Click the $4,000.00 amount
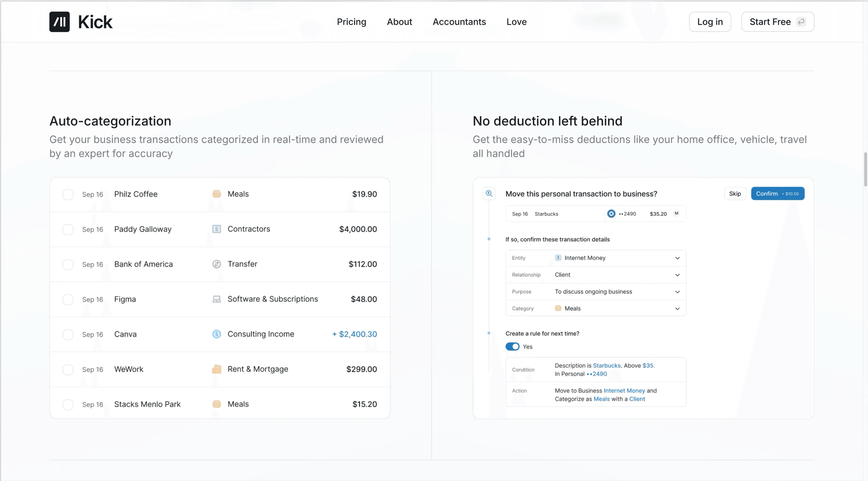 tap(358, 229)
